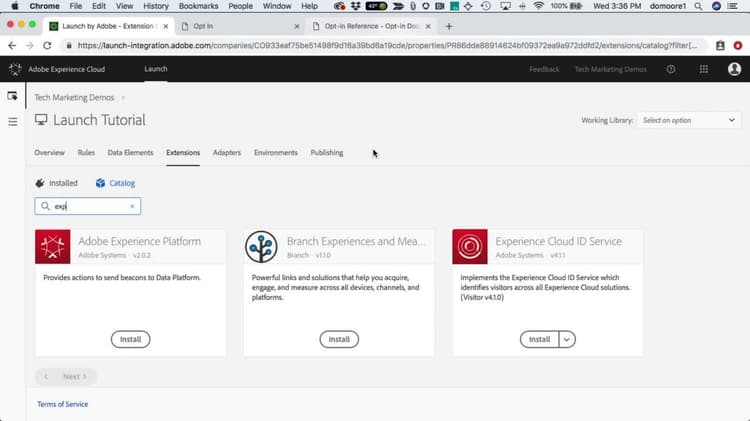Click the Experience Cloud ID Service logo
This screenshot has height=421, width=750.
coord(470,246)
